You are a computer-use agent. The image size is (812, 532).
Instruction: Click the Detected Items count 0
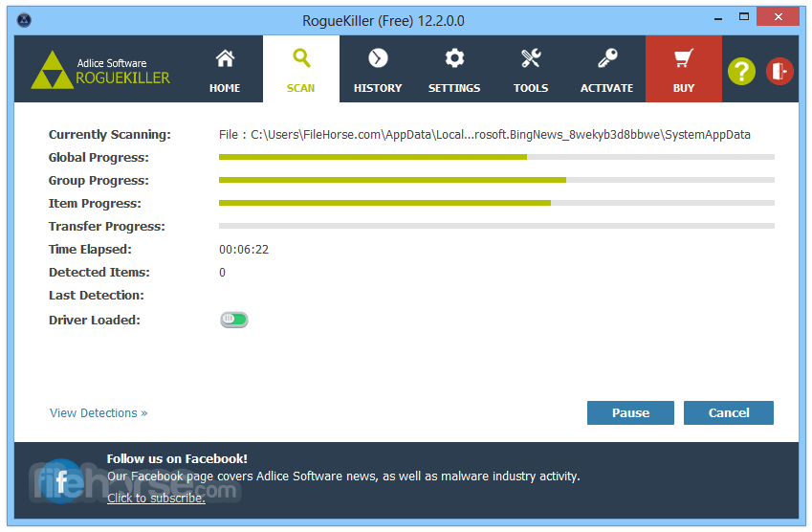(222, 273)
